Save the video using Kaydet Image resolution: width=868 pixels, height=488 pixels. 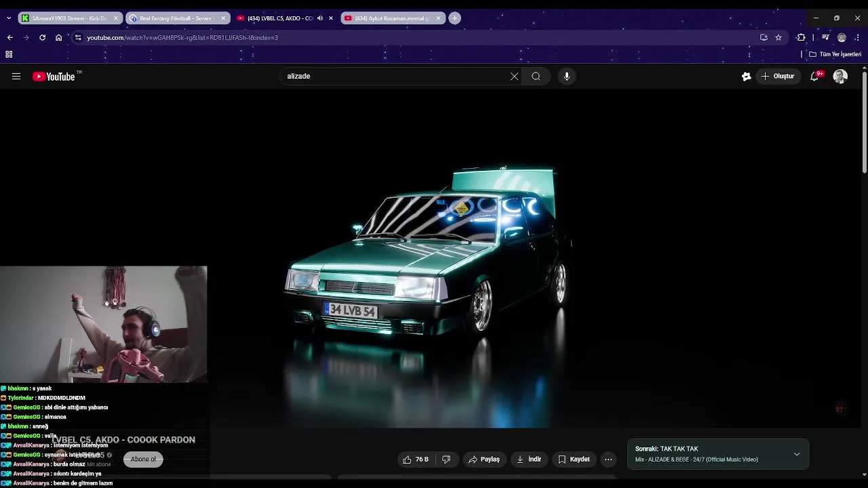click(x=574, y=460)
